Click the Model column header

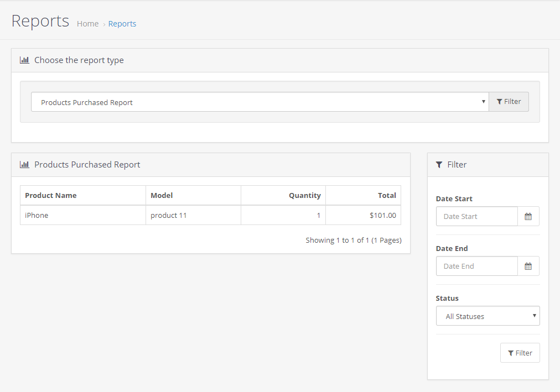pyautogui.click(x=162, y=195)
